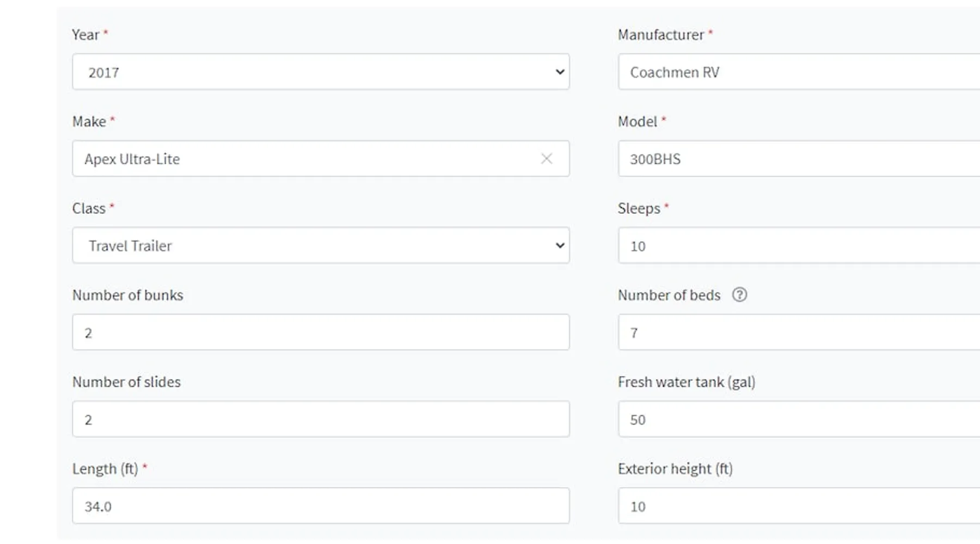Focus the Manufacturer field with Coachmen RV
This screenshot has width=980, height=544.
(x=799, y=71)
